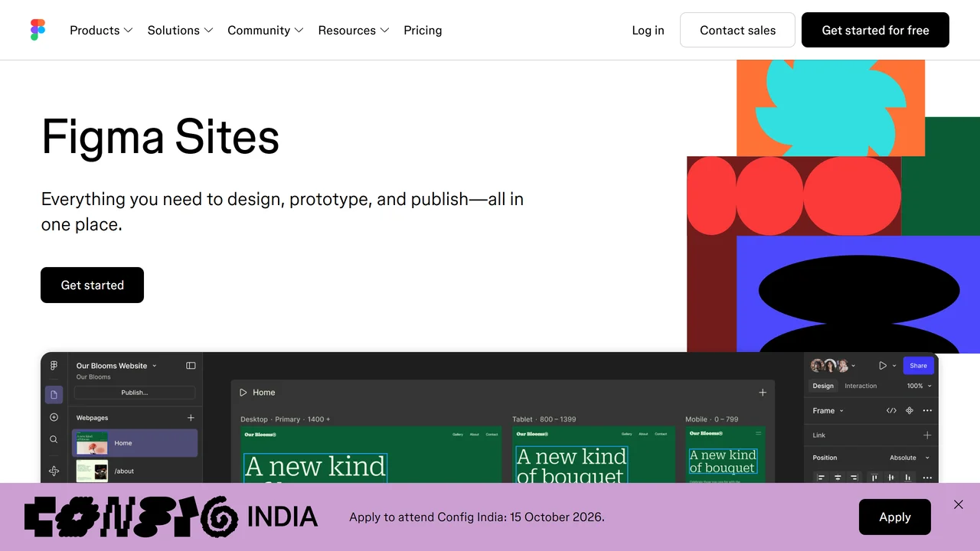Open Frame row more options ellipsis

(927, 411)
